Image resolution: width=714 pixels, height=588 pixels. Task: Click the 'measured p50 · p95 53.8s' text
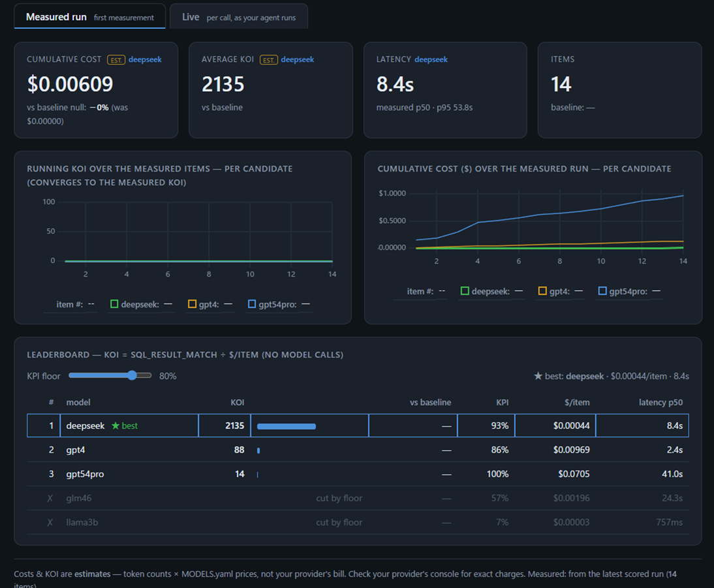pos(424,108)
